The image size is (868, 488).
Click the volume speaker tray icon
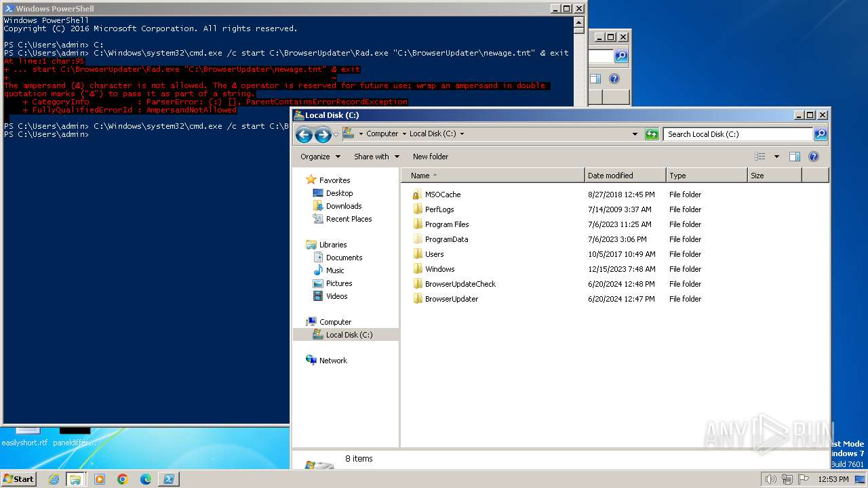pyautogui.click(x=770, y=479)
